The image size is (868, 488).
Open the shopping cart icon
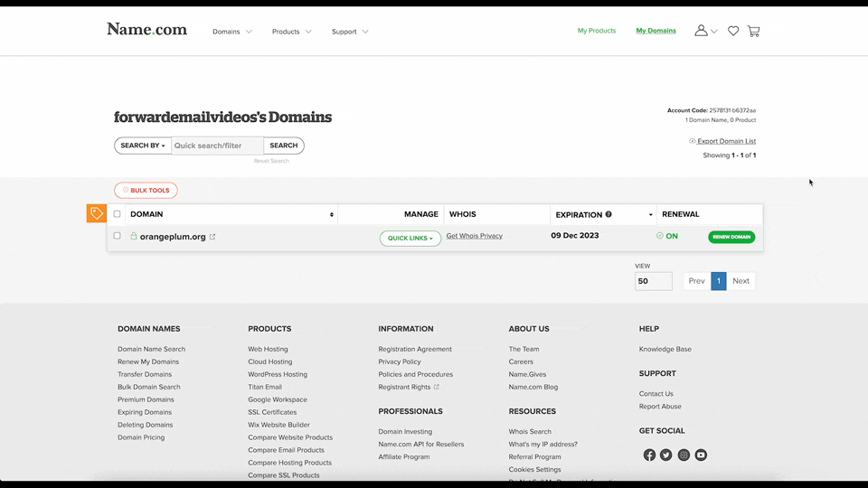pos(753,31)
